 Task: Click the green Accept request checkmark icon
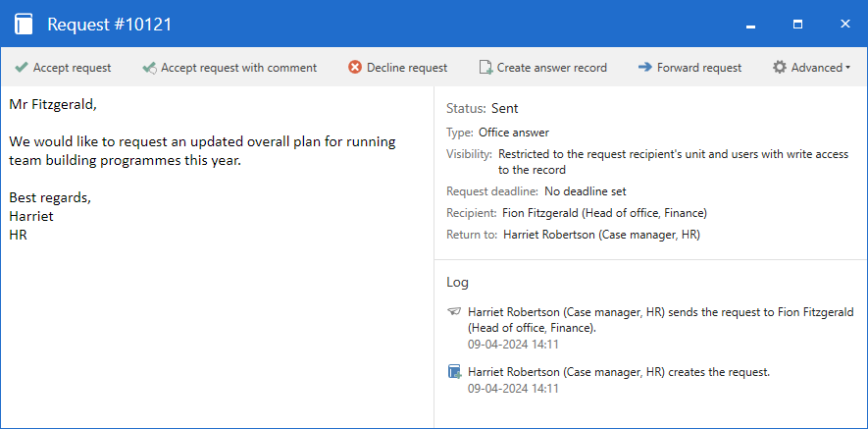tap(21, 68)
